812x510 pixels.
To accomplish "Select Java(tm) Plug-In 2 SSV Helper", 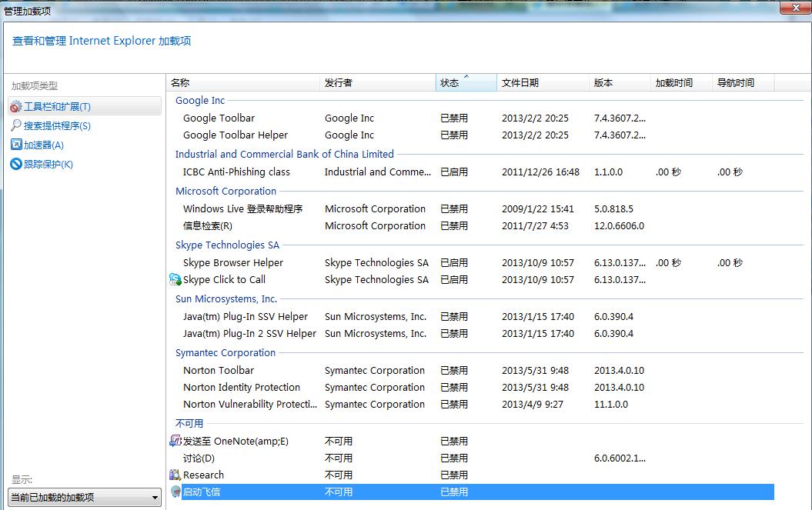I will point(249,333).
